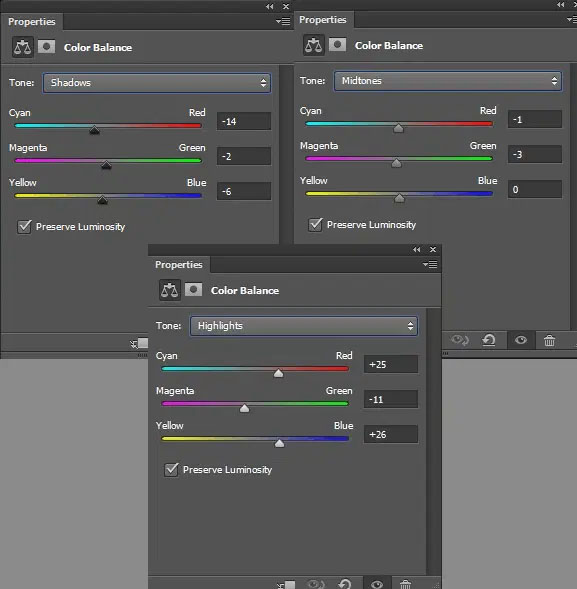
Task: Click trash delete icon in Midtones panel
Action: coord(549,341)
